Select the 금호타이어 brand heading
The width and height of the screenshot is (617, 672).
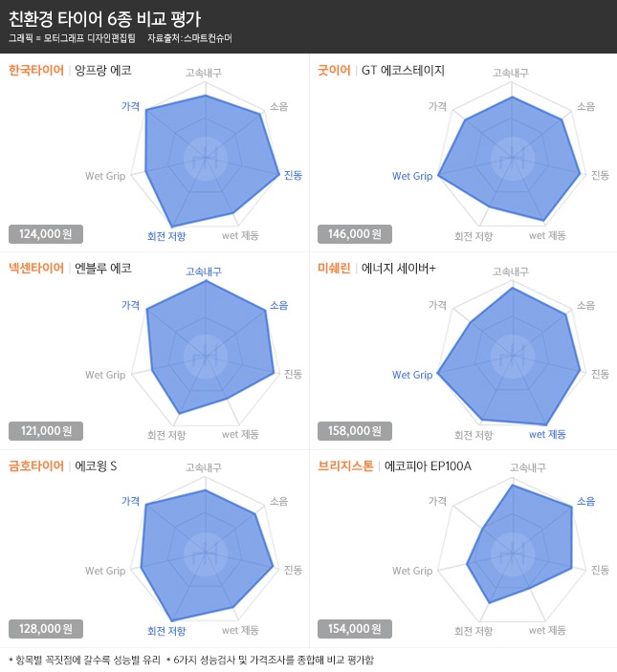pos(36,466)
